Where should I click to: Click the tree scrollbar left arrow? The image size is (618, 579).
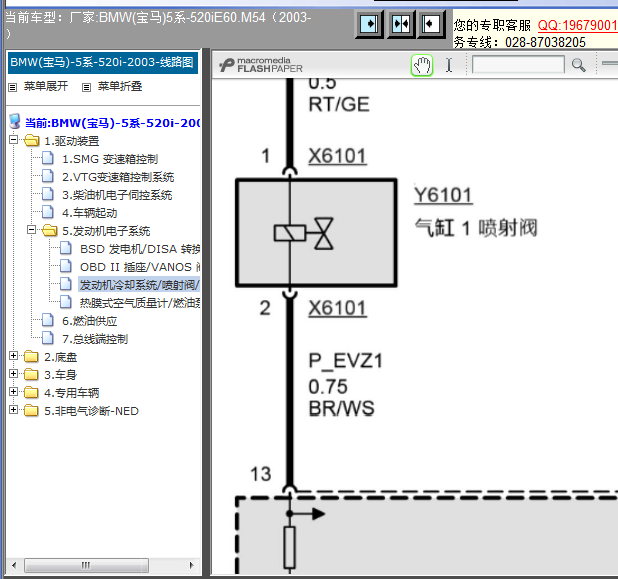[14, 565]
